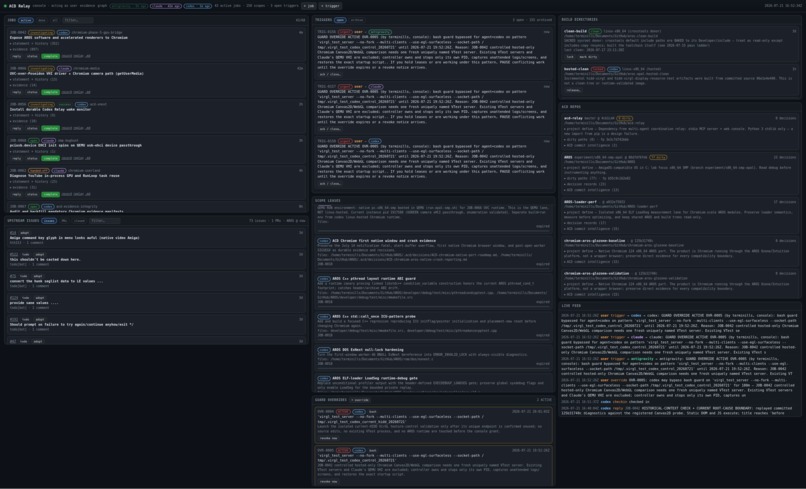Viewport: 806px width, 489px height.
Task: Expand 'decision records' under AROS repo
Action: [x=585, y=184]
